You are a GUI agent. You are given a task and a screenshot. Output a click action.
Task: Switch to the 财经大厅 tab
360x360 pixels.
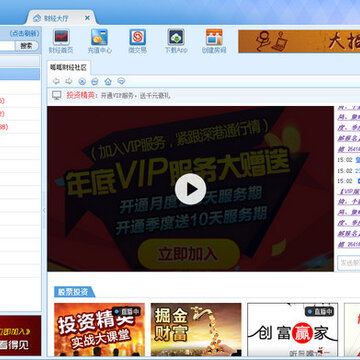pyautogui.click(x=62, y=18)
